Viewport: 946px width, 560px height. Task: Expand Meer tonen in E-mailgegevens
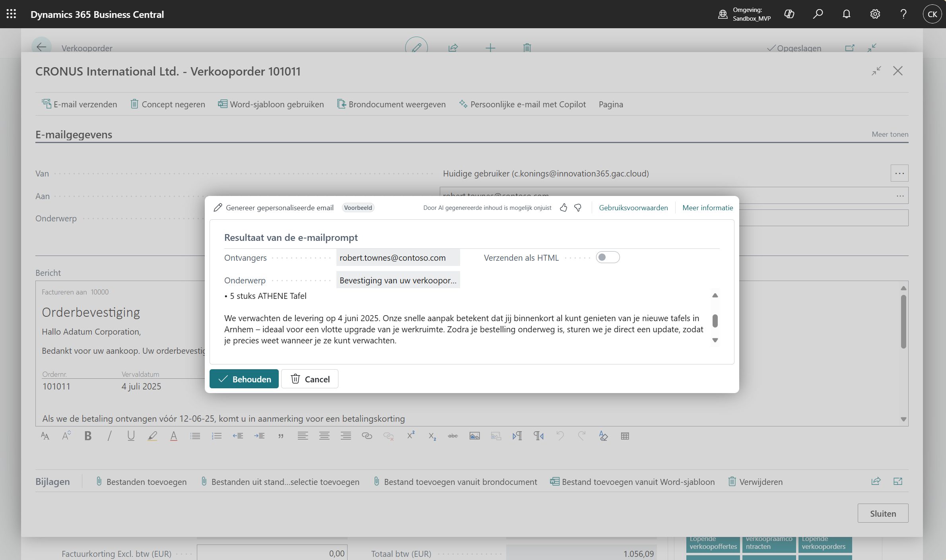(x=890, y=134)
